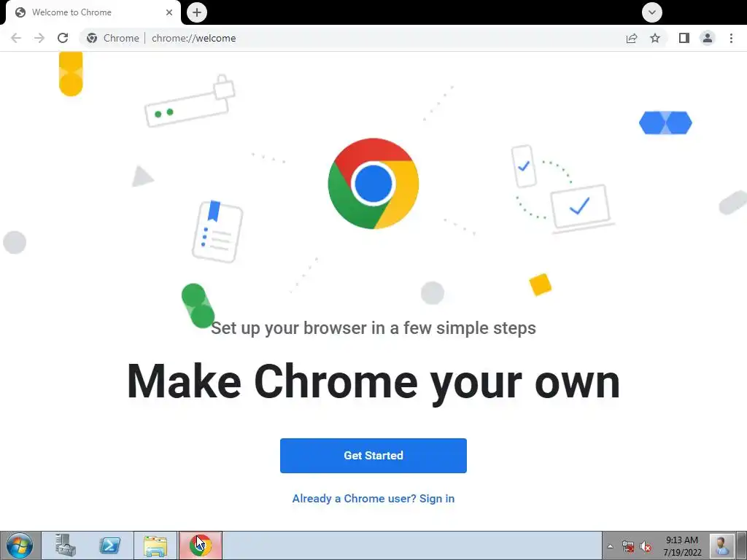747x560 pixels.
Task: Close the Welcome to Chrome tab
Action: click(169, 12)
